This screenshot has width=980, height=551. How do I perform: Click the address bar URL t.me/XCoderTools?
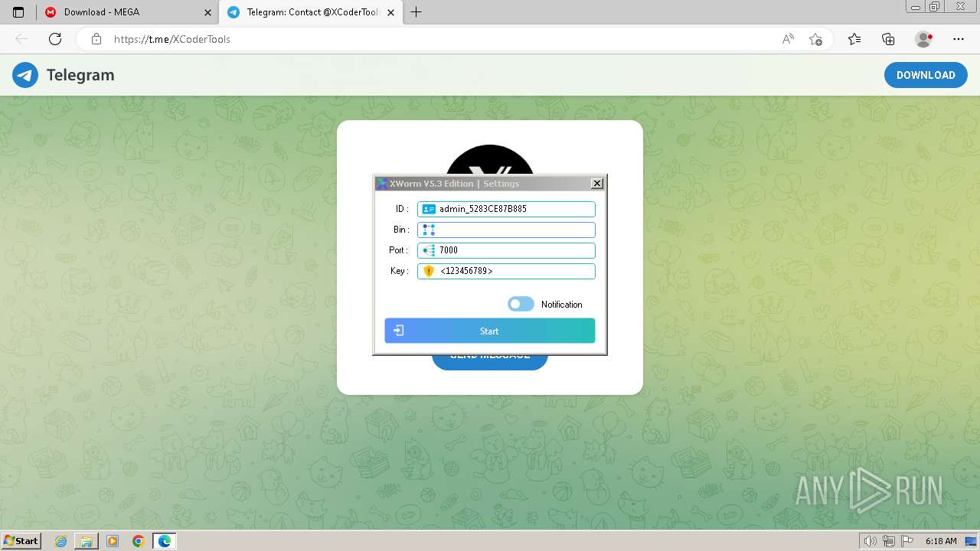[172, 39]
